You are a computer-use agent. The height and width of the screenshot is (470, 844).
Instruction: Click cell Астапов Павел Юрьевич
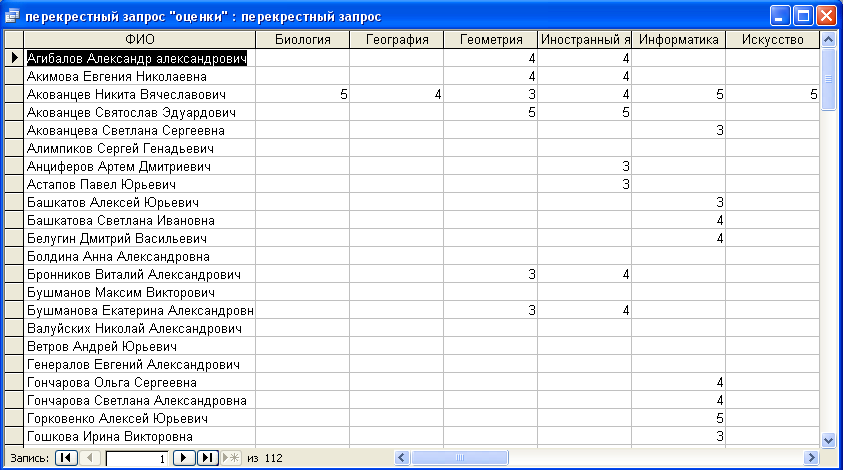point(139,184)
